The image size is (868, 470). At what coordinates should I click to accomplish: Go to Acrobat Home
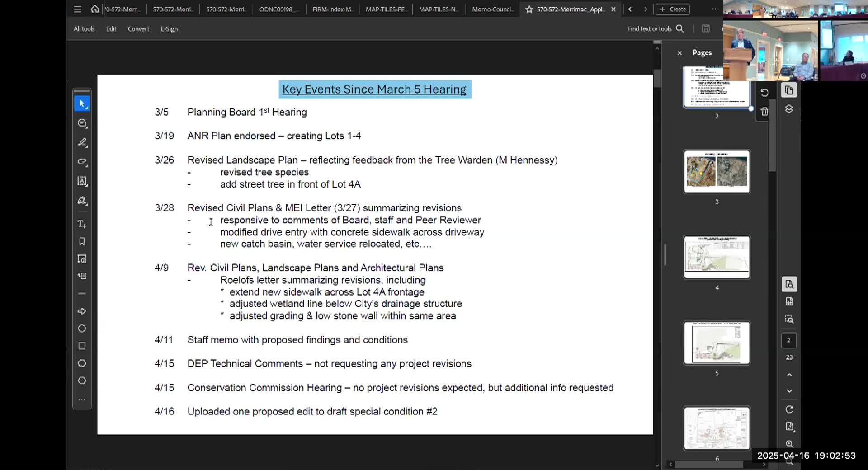(94, 9)
